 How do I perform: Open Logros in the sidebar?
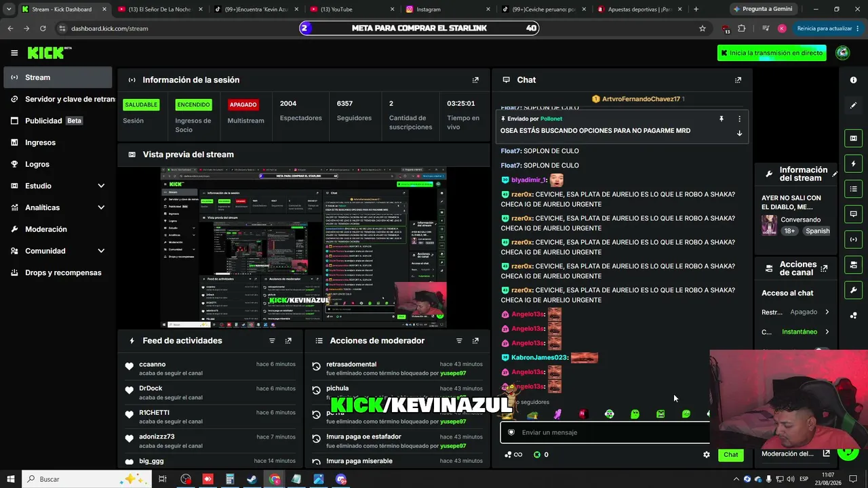(58, 164)
